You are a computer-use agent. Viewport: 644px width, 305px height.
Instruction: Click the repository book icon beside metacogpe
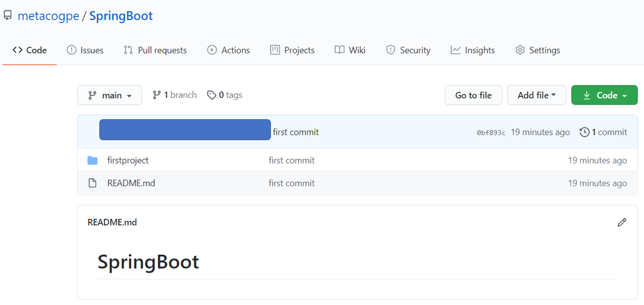(x=8, y=16)
